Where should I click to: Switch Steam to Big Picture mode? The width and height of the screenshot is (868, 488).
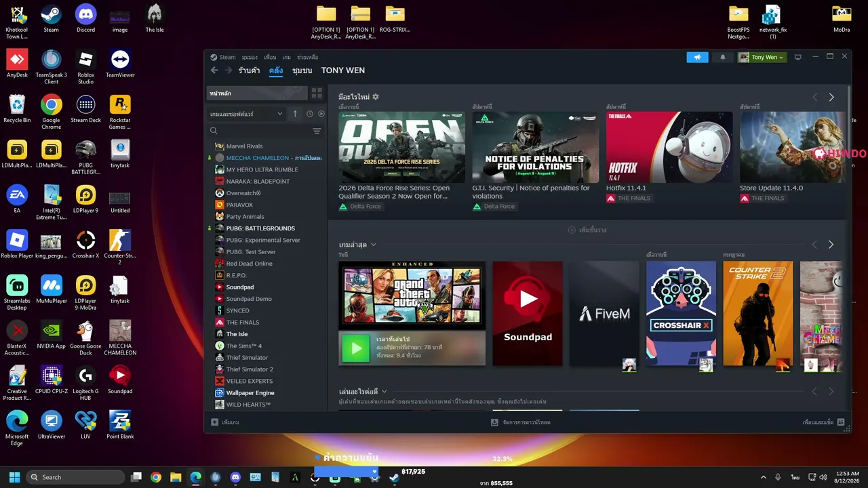click(x=798, y=57)
